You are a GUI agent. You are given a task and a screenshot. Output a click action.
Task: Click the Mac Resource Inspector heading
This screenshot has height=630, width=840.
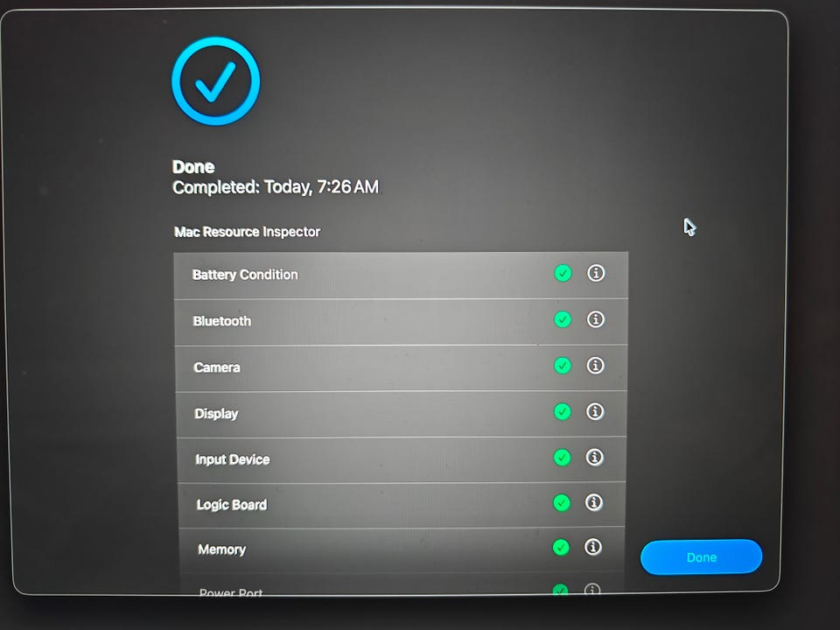[x=247, y=232]
